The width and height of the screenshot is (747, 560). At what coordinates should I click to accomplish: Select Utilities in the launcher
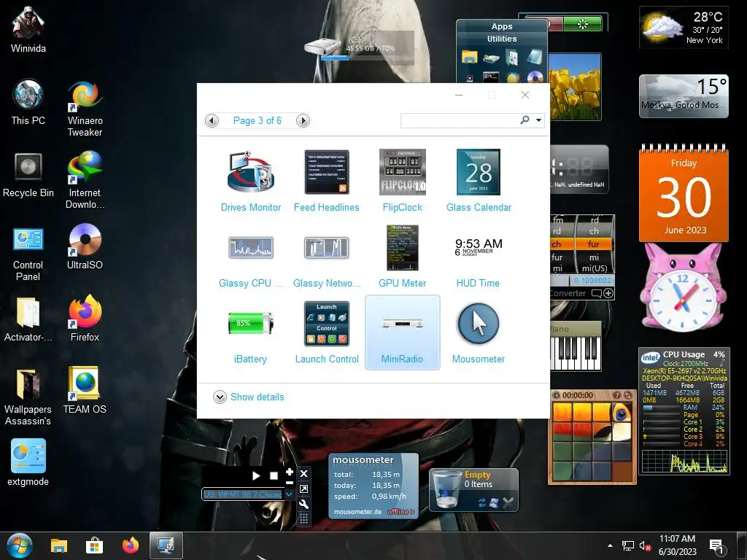(x=502, y=39)
